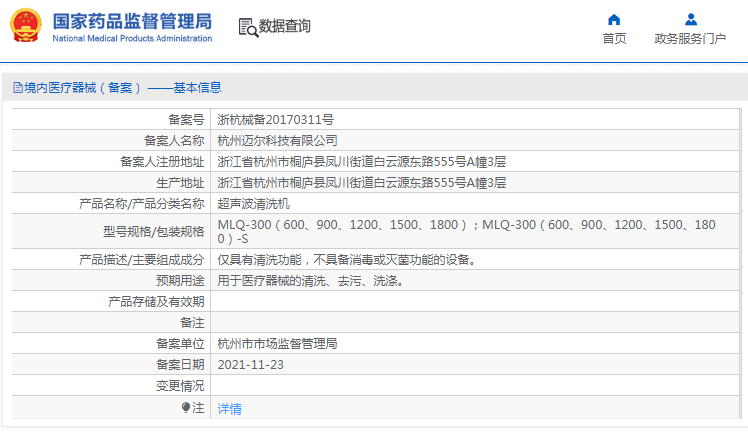Image resolution: width=748 pixels, height=438 pixels.
Task: Click the 备案人注册地址 address value
Action: pos(362,162)
